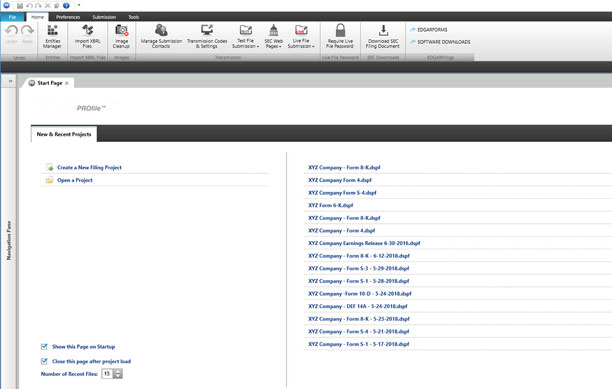612x389 pixels.
Task: Toggle Require Live File Password lock
Action: 340,36
